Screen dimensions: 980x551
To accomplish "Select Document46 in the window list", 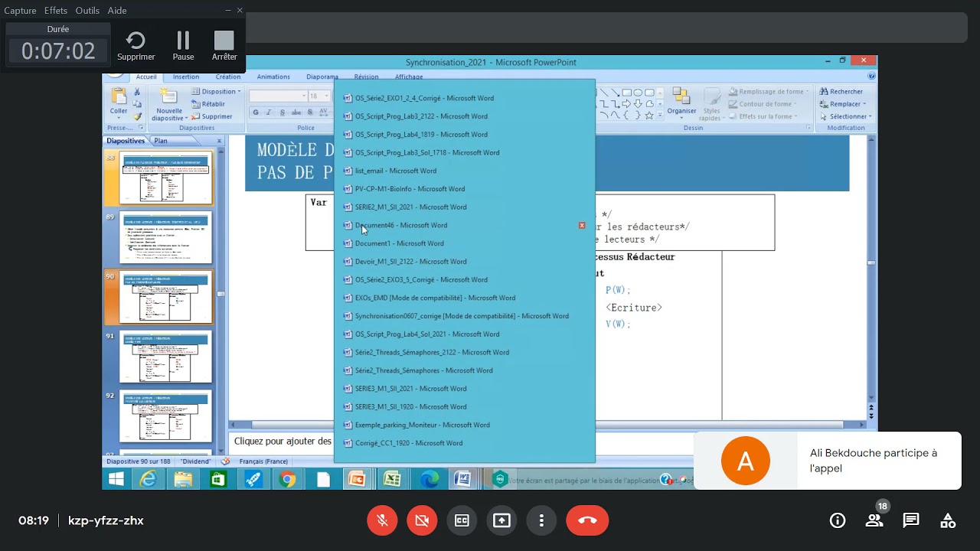I will pyautogui.click(x=465, y=225).
